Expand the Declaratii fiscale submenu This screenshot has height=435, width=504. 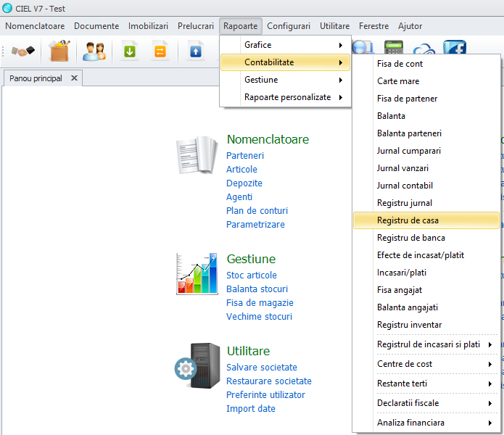(x=426, y=403)
